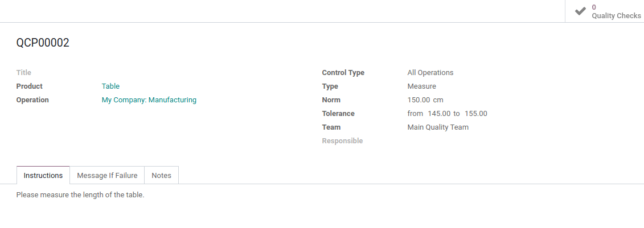Click the tolerance minimum 145.00
Screen dimensions: 644x228
[x=439, y=114]
